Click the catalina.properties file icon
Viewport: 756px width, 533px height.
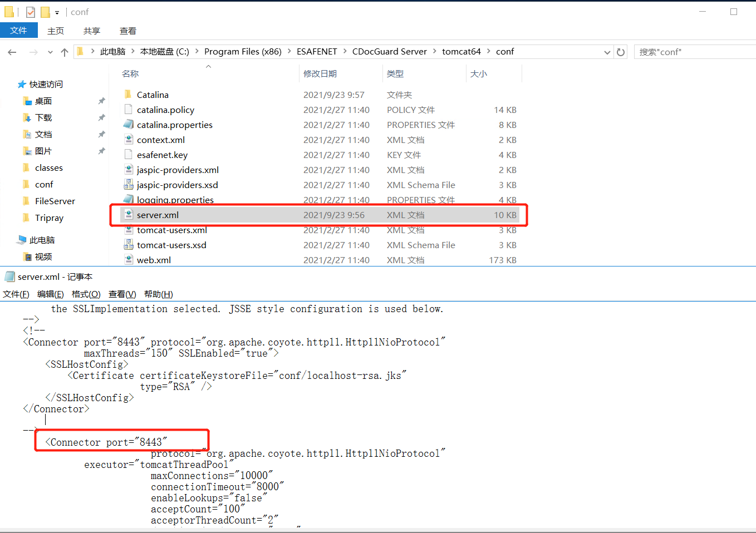click(x=129, y=125)
